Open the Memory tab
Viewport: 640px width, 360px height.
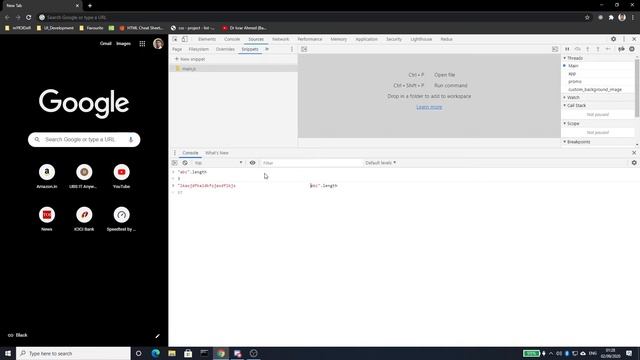(339, 39)
